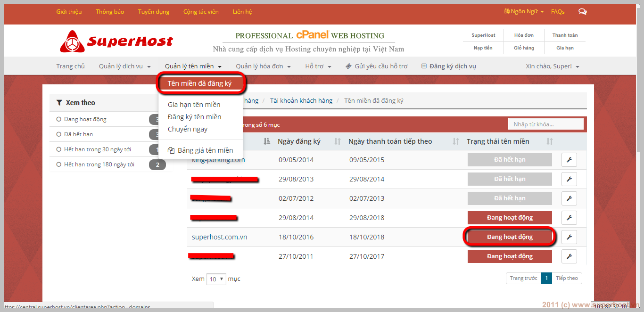This screenshot has height=312, width=644.
Task: Select the Đang hoạt động filter radio
Action: [59, 119]
